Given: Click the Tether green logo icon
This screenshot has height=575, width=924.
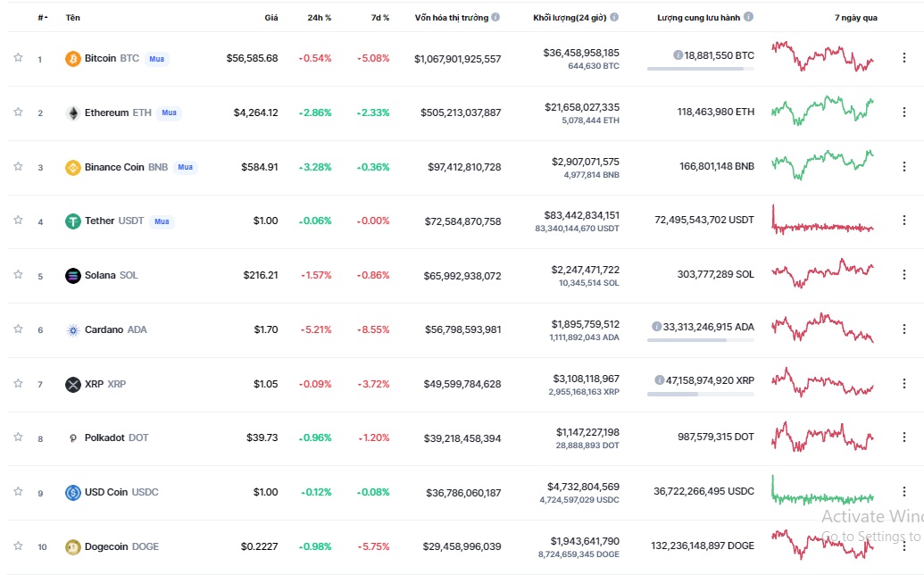Looking at the screenshot, I should coord(73,221).
